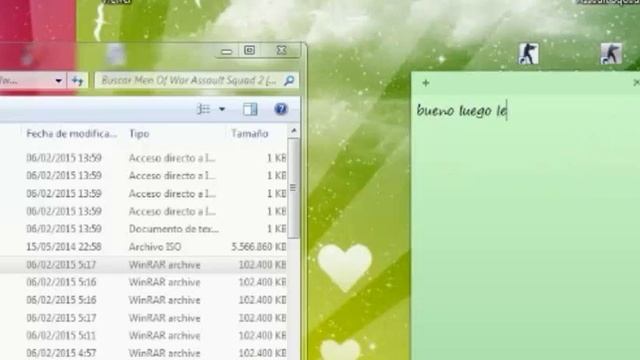
Task: Click the 15/05/2014 22:58 date cell
Action: pyautogui.click(x=64, y=247)
